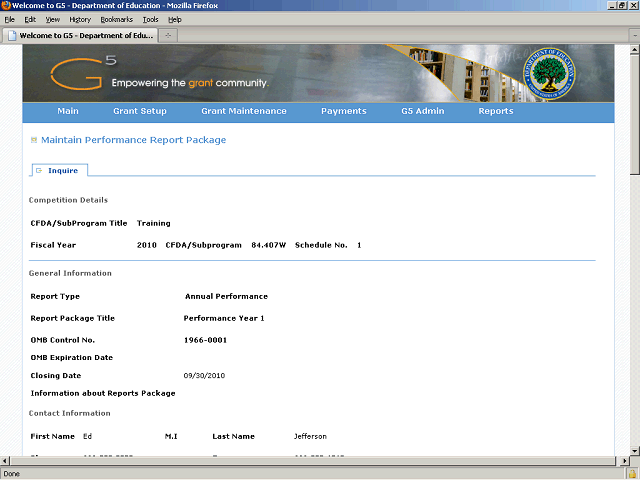Image resolution: width=640 pixels, height=480 pixels.
Task: Click the Firefox icon in title bar
Action: (6, 5)
